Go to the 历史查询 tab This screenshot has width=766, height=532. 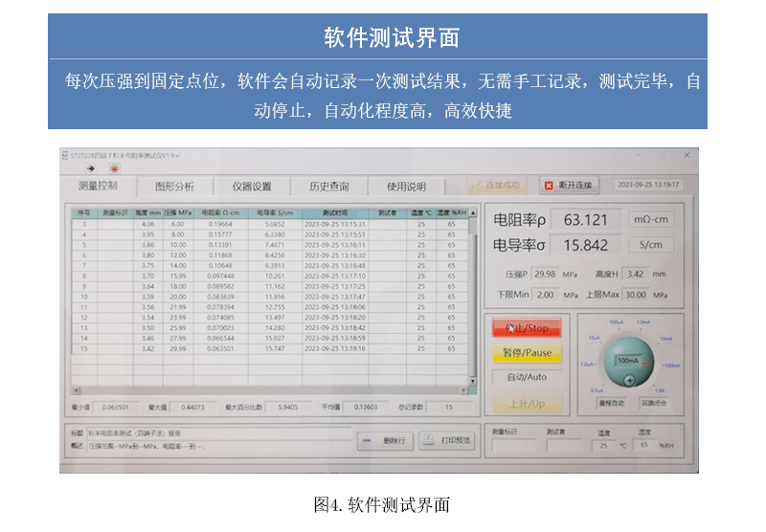(328, 187)
